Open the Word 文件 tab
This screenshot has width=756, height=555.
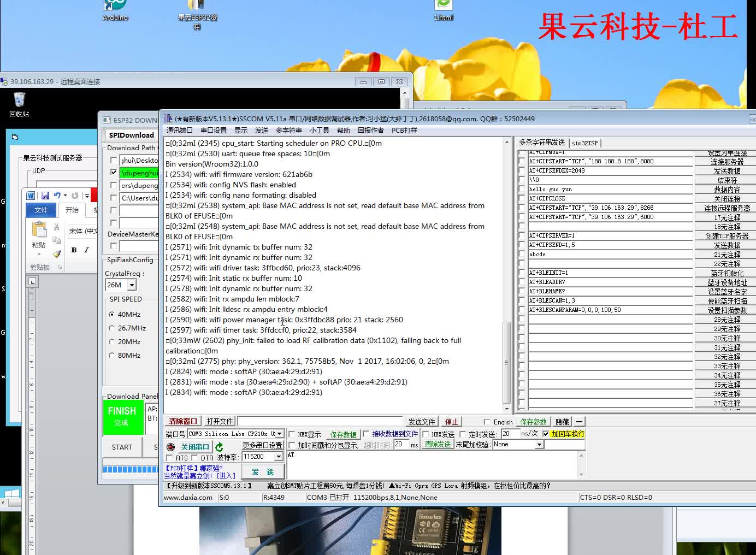(41, 210)
